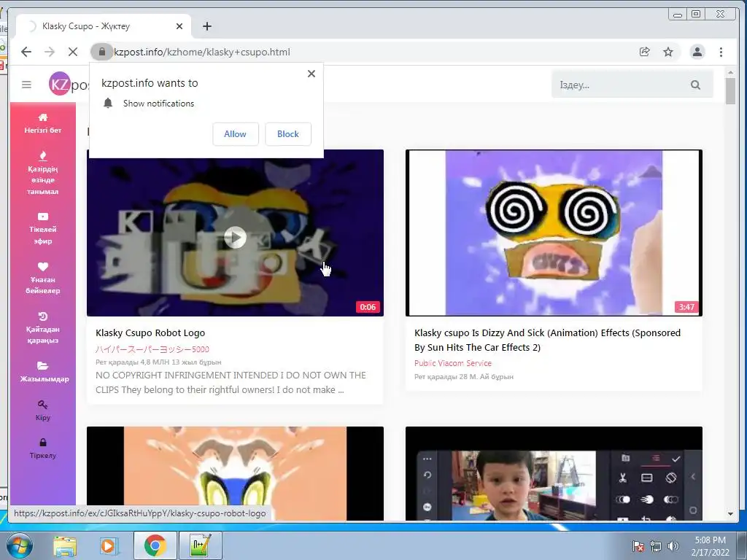The image size is (747, 560).
Task: Go to Негізгі бет home
Action: click(43, 123)
